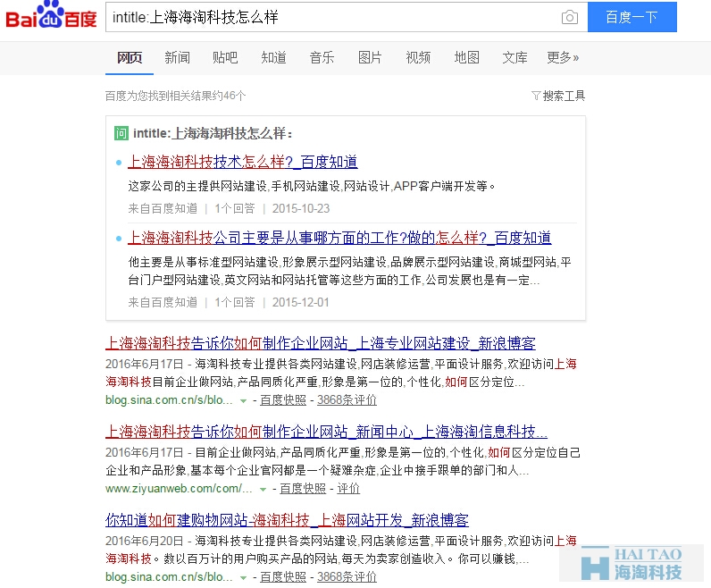Expand dropdown arrow beside first blog.sina.com.cn URL

(244, 400)
